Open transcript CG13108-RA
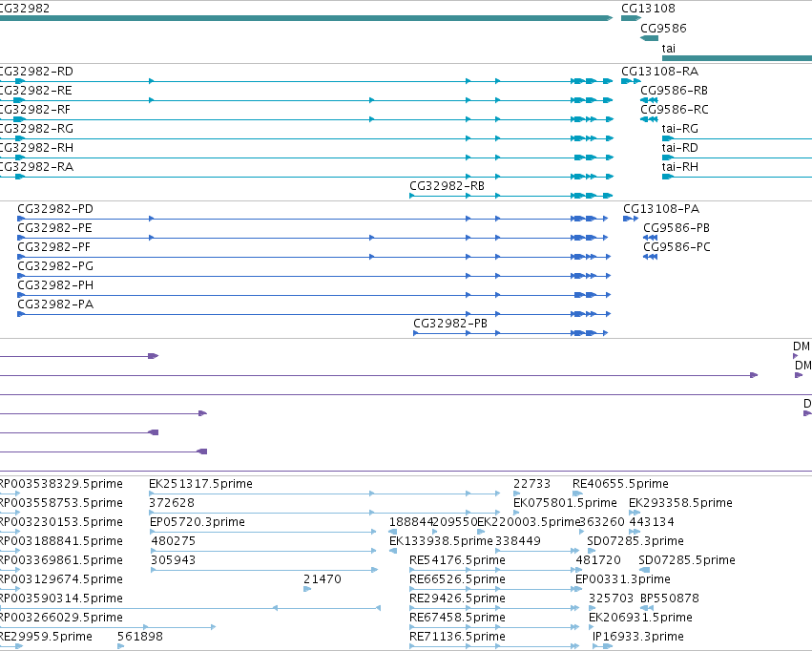Viewport: 812px width, 651px height. [x=659, y=72]
